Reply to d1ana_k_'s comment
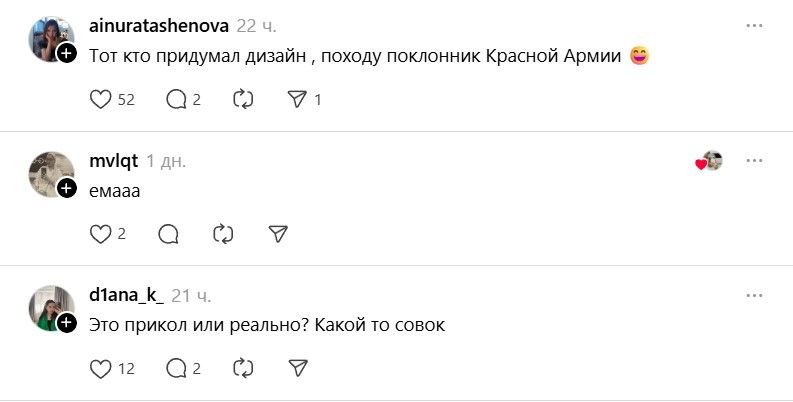Screen dimensions: 793x402 coord(176,368)
